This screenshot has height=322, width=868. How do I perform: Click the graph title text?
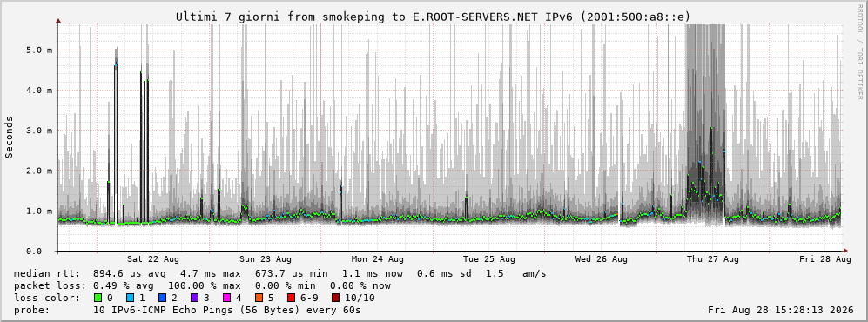[x=434, y=17]
